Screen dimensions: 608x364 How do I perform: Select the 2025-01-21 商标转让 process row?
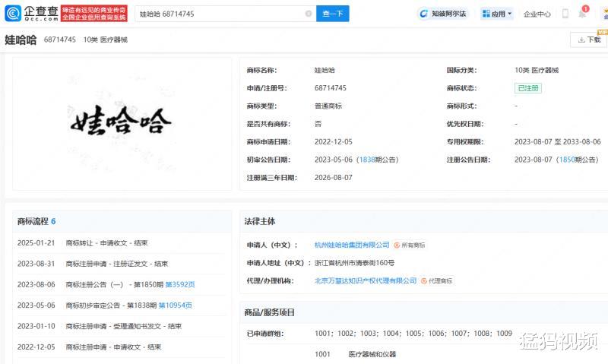pyautogui.click(x=122, y=243)
